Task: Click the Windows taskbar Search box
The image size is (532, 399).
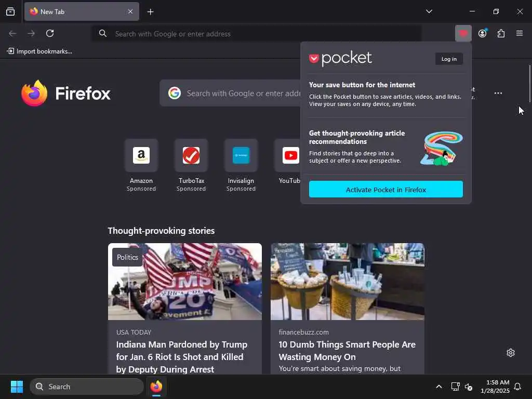Action: pyautogui.click(x=87, y=387)
